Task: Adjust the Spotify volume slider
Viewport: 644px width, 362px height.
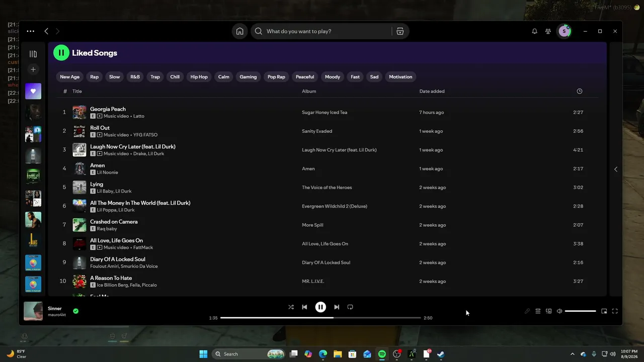Action: [x=580, y=311]
